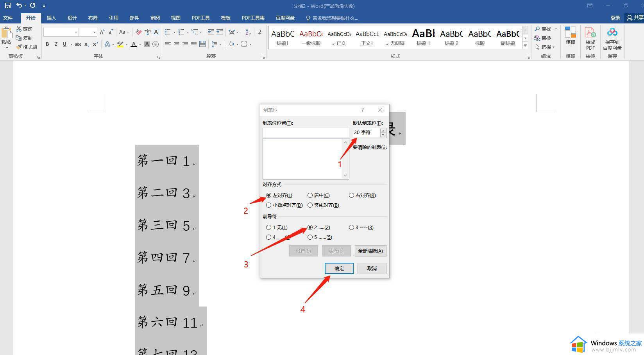Click the Shrink Font icon
Image resolution: width=644 pixels, height=355 pixels.
[111, 32]
